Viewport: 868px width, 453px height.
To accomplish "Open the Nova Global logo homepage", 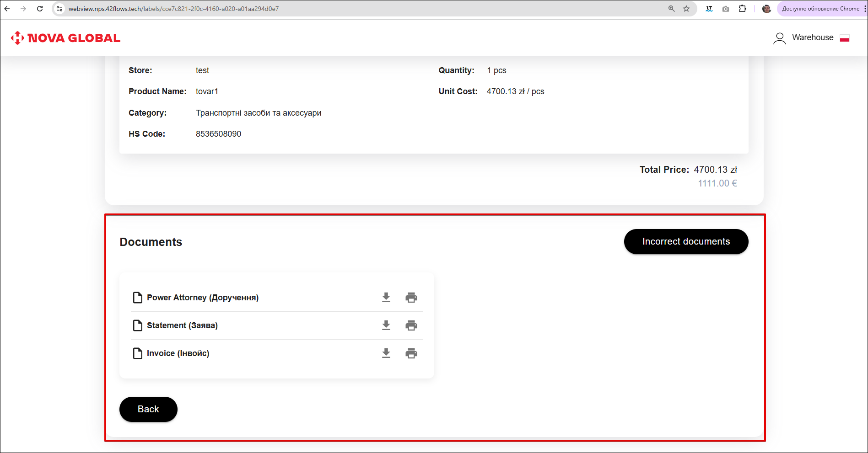I will point(65,38).
